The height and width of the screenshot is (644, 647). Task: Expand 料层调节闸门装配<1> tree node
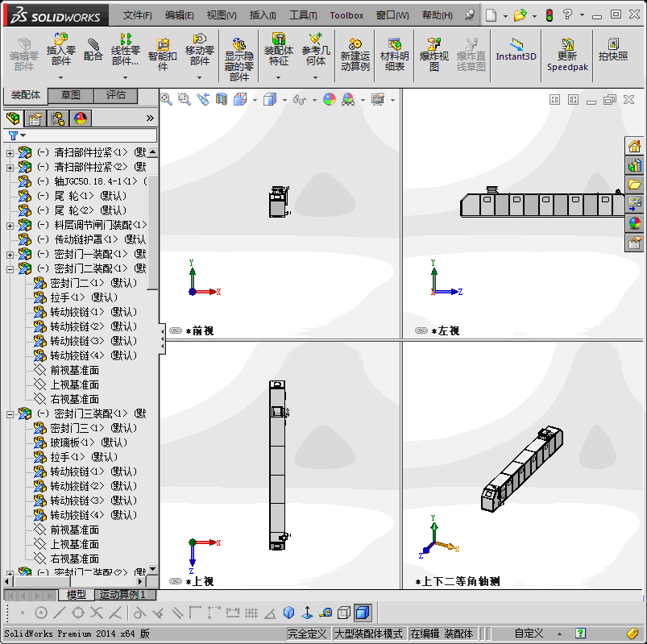click(x=10, y=226)
